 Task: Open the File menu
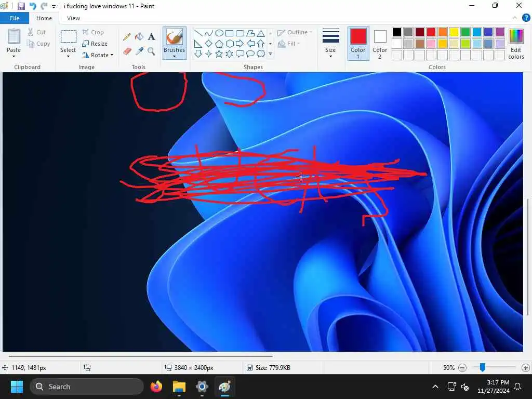(x=14, y=18)
